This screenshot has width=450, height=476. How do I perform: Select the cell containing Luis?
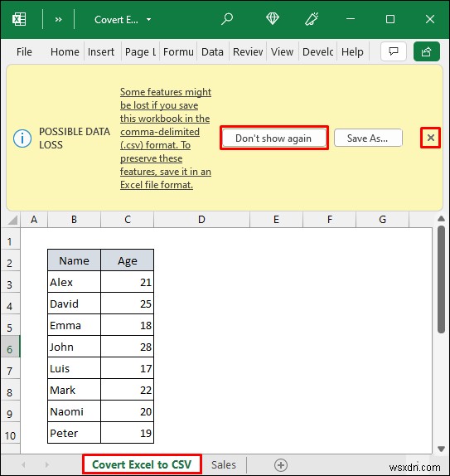pos(74,368)
